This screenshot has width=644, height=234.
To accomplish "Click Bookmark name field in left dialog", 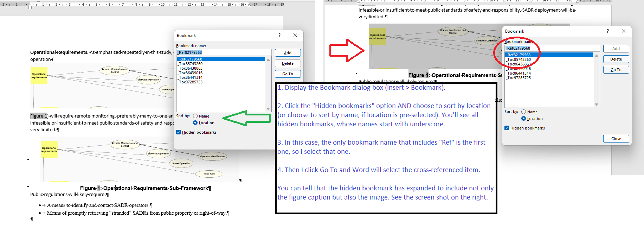I will click(x=224, y=52).
